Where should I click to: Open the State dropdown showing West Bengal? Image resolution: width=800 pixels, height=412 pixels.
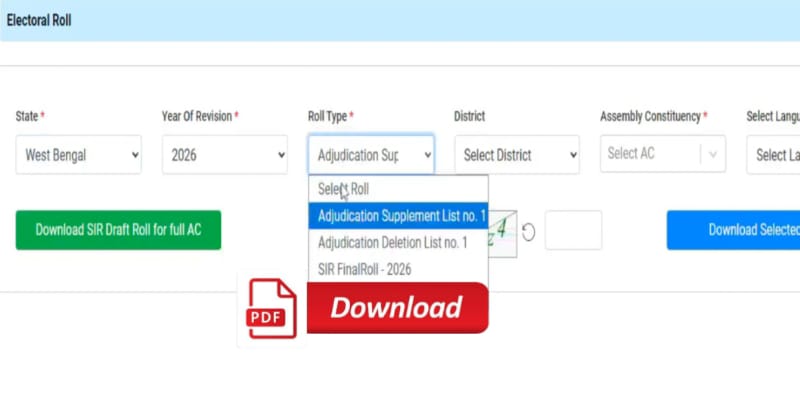79,155
